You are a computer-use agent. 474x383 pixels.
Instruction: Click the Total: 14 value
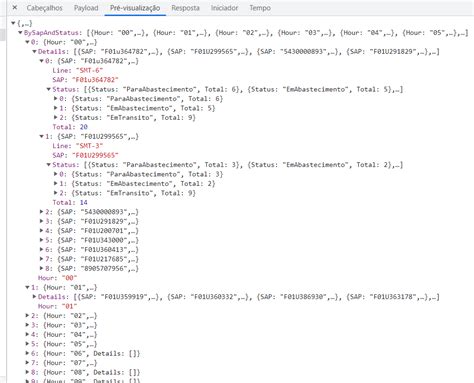pos(83,202)
